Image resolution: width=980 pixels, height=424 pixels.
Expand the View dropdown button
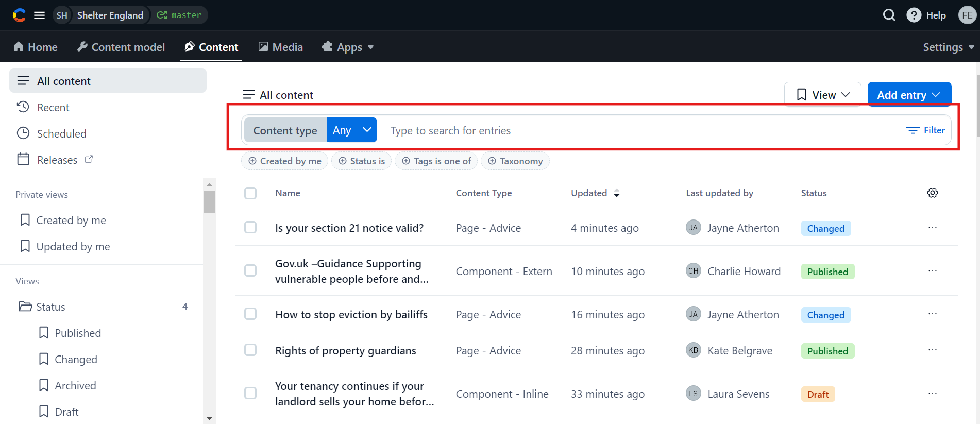coord(823,95)
